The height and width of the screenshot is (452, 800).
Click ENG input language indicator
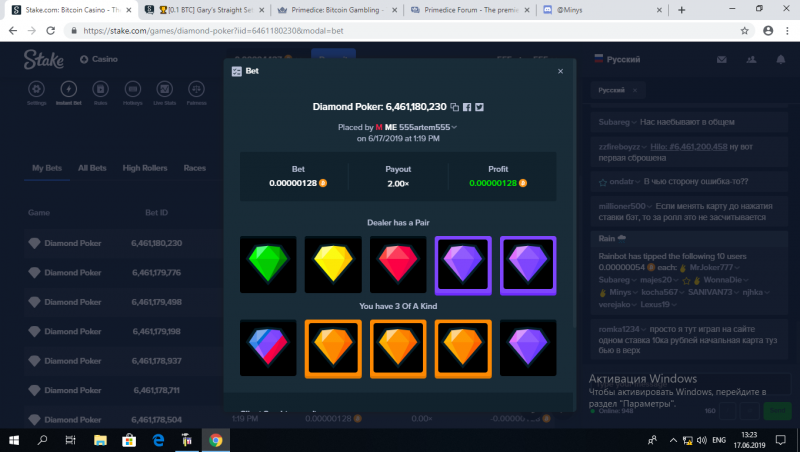[x=719, y=440]
